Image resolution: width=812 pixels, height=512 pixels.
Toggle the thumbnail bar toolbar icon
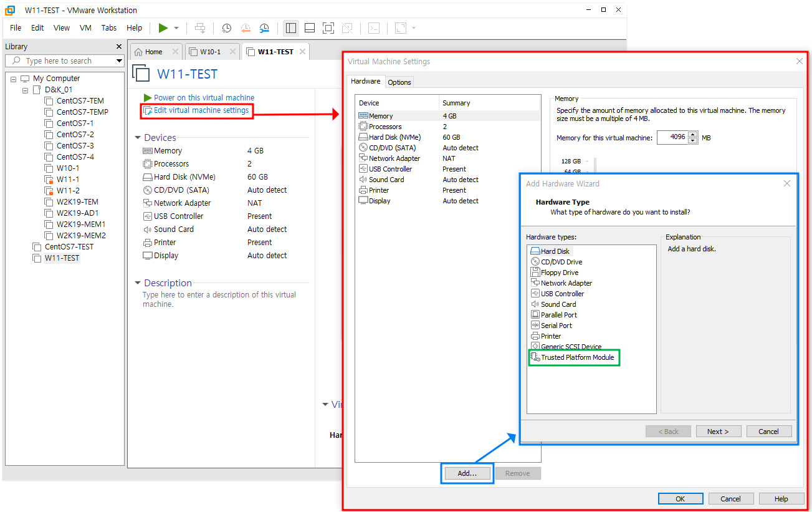[x=310, y=28]
